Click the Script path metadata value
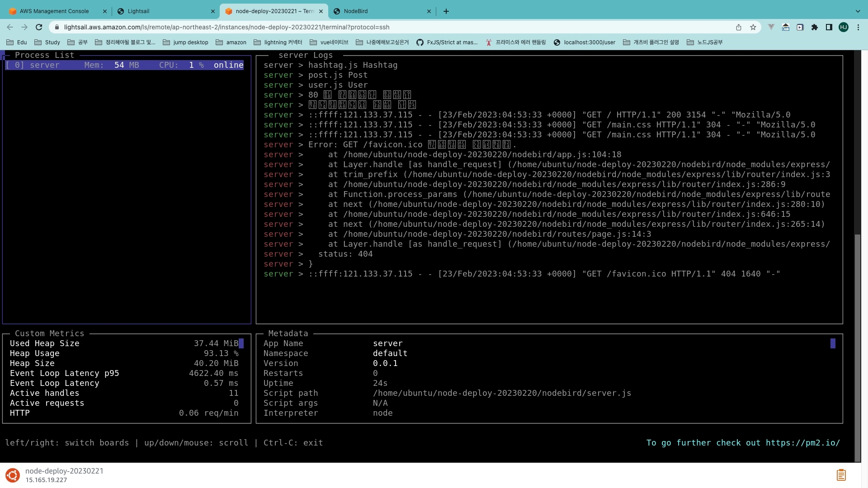Image resolution: width=868 pixels, height=488 pixels. click(502, 393)
